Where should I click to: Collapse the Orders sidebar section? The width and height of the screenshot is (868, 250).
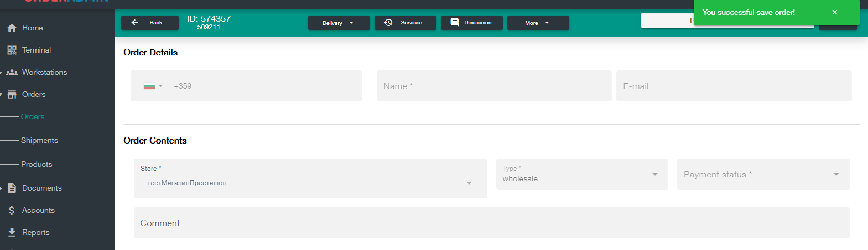pos(2,95)
